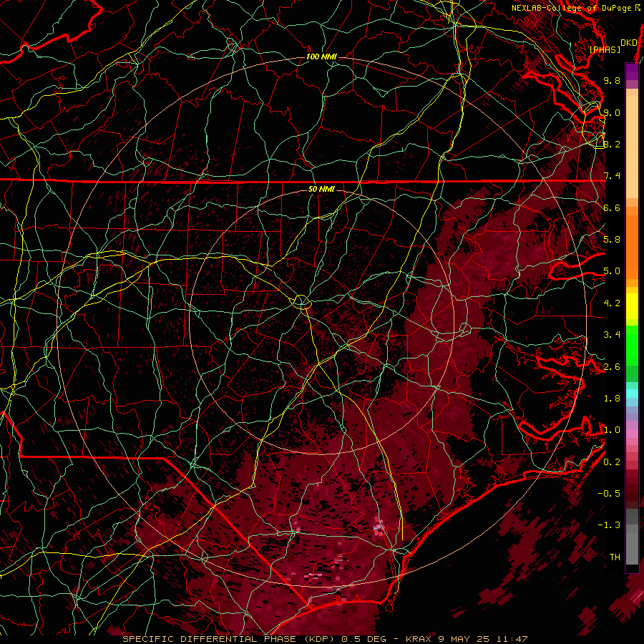Click the 3.4 value on color scale
Viewport: 644px width, 644px height.
click(x=612, y=335)
